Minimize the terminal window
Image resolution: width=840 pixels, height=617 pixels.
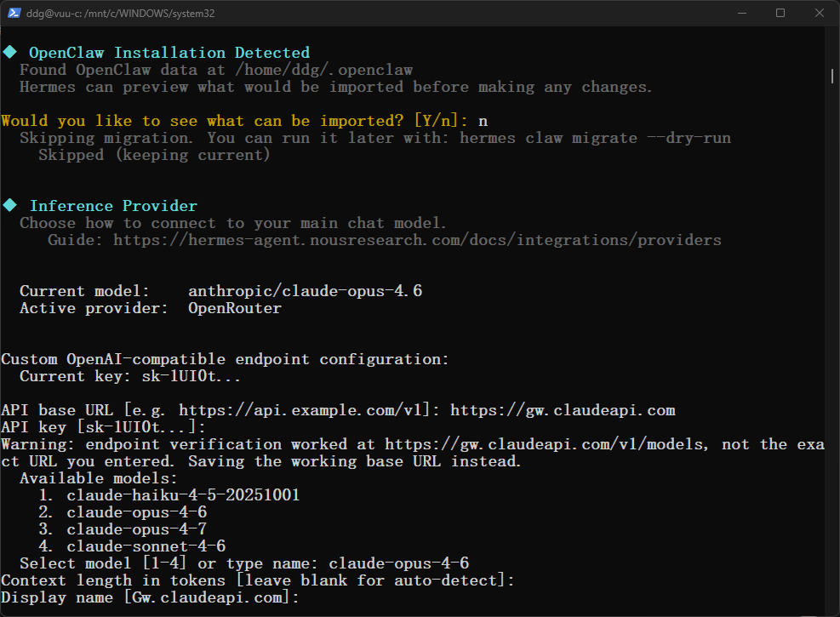pyautogui.click(x=742, y=13)
